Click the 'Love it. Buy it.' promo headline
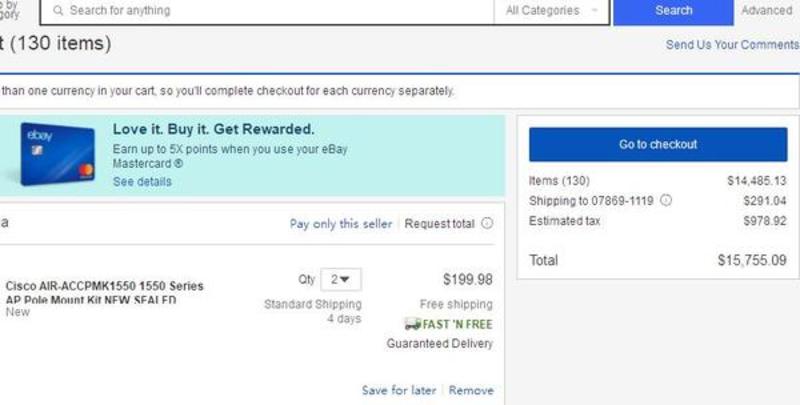Viewport: 800px width, 405px height. (x=213, y=130)
